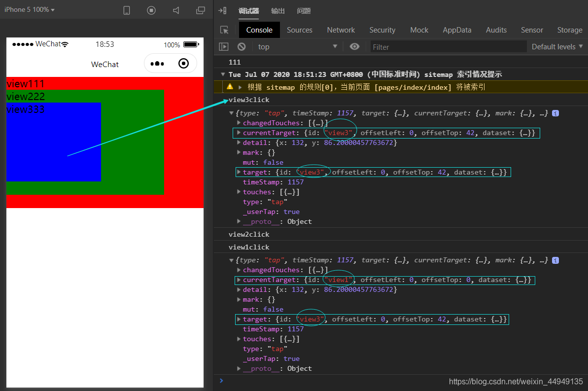This screenshot has width=588, height=391.
Task: Open the Audits tab
Action: [x=496, y=30]
